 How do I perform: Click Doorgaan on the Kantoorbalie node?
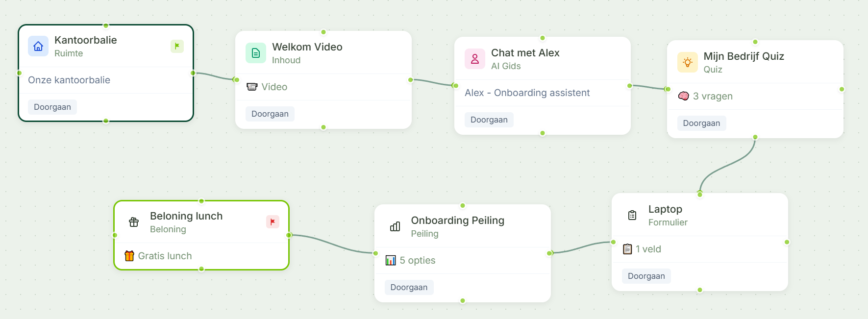point(52,106)
